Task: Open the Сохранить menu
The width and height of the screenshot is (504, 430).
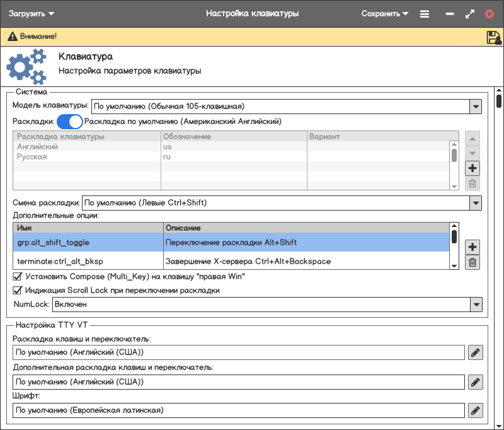Action: tap(384, 13)
